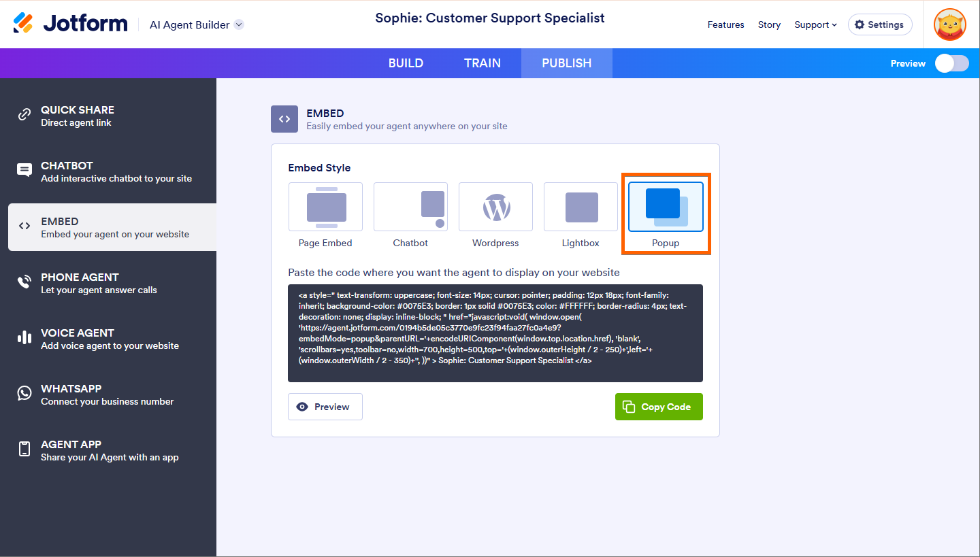
Task: Switch to the PUBLISH tab
Action: click(x=567, y=63)
